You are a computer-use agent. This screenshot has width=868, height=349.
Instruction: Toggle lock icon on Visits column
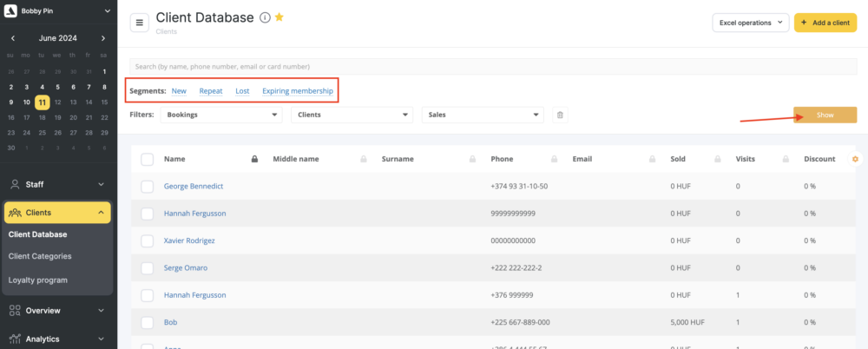(786, 159)
